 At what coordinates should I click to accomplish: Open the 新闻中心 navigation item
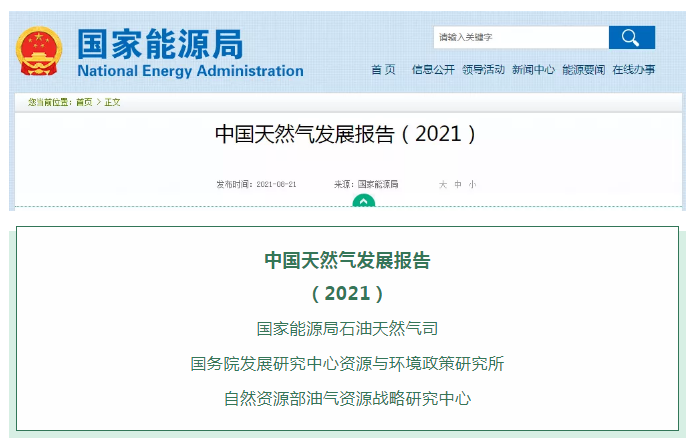click(x=533, y=70)
